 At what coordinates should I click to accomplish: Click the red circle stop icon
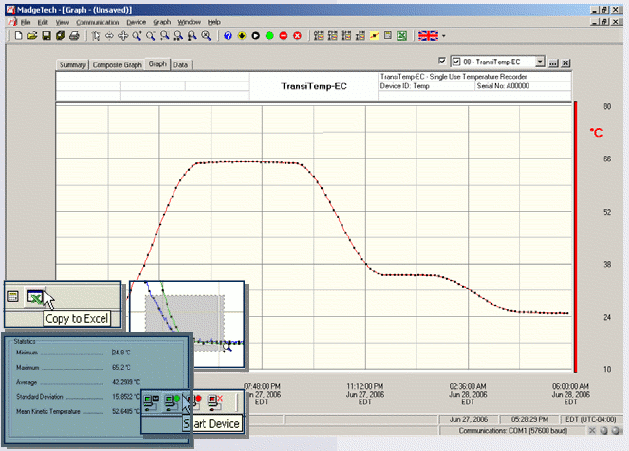[x=283, y=36]
